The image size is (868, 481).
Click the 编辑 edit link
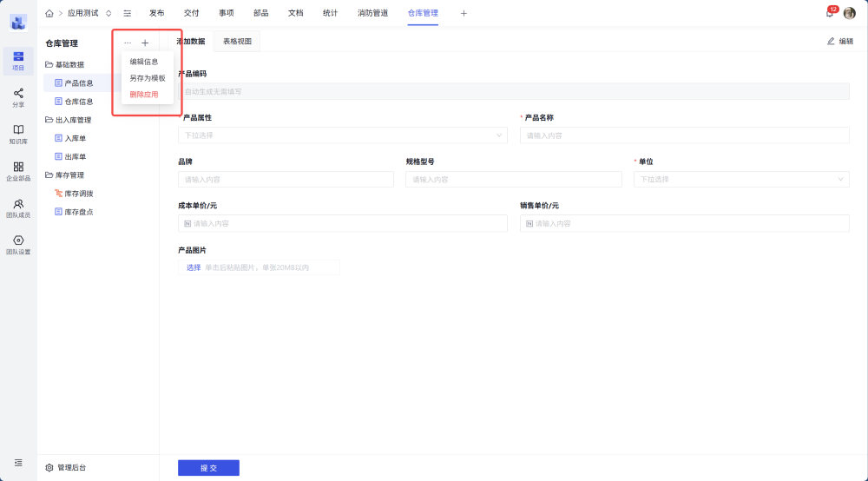click(x=839, y=41)
